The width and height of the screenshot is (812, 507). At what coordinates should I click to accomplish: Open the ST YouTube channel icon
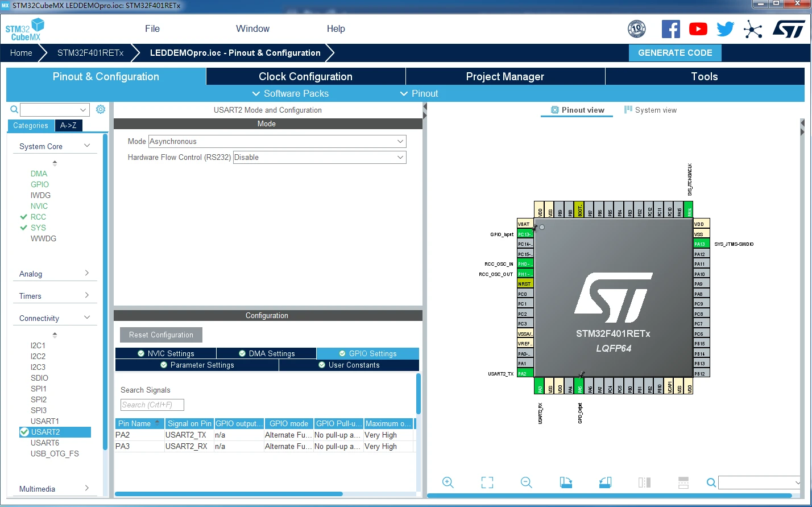coord(698,29)
